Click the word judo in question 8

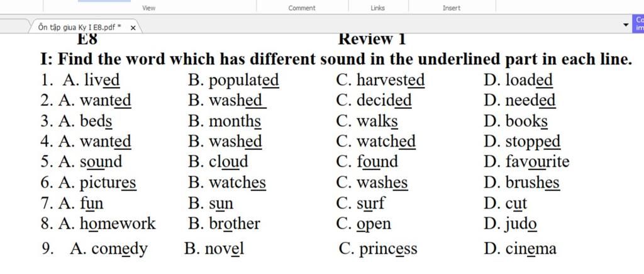[521, 224]
